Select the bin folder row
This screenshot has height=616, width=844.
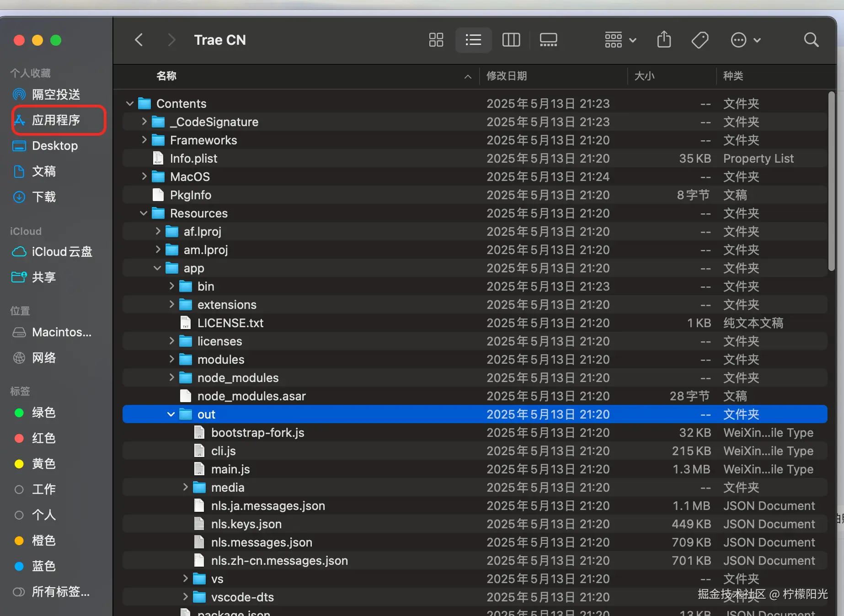point(475,287)
